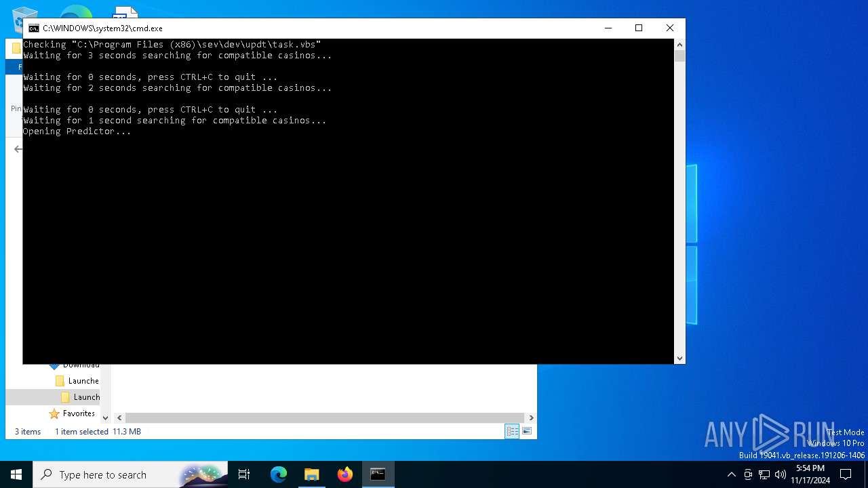Screen dimensions: 868x488
Task: Click "Opening Predictor..." line in cmd
Action: tap(77, 131)
